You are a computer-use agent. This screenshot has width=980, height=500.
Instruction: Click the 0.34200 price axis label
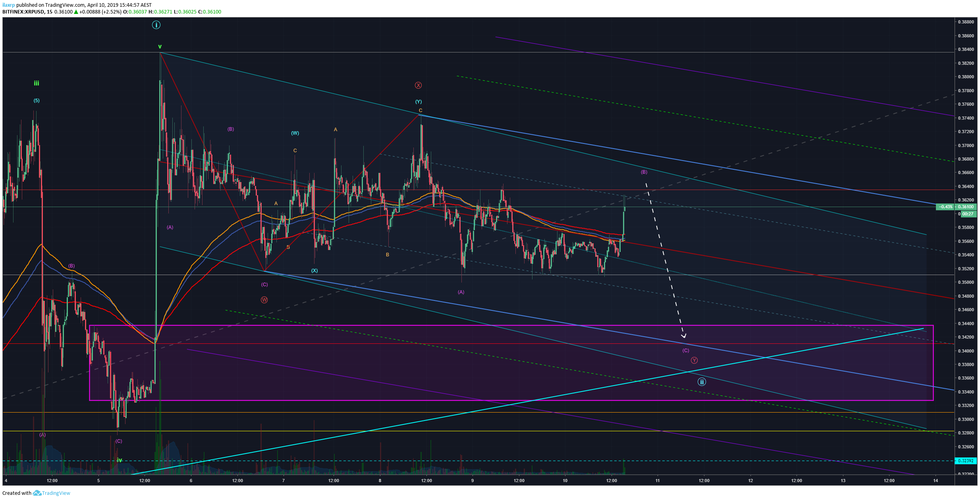click(x=966, y=337)
